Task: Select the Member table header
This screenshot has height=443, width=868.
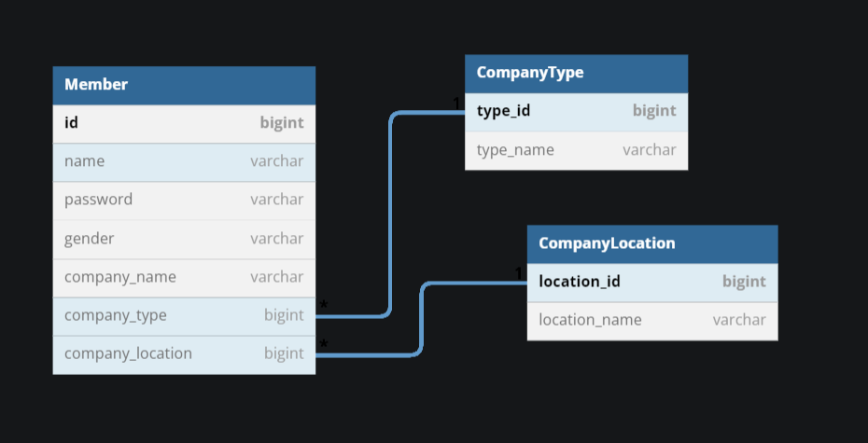Action: 184,85
